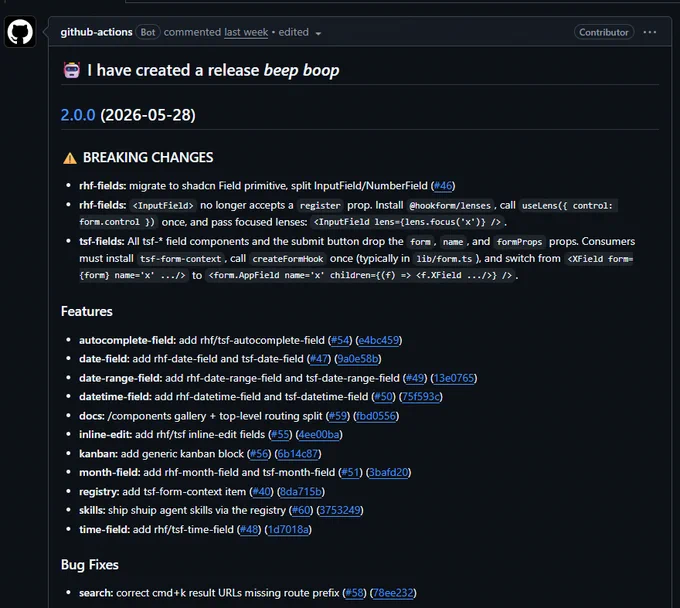
Task: Open pull request #59 link
Action: [337, 416]
